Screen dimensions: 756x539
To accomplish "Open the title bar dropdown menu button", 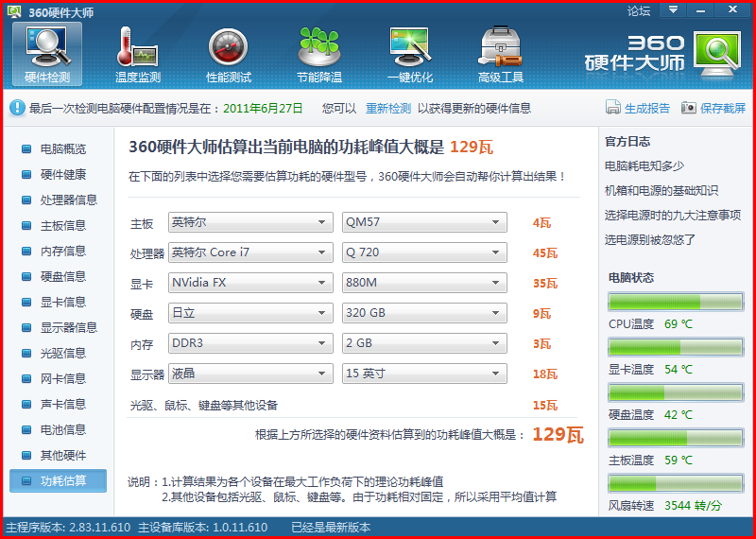I will (x=673, y=9).
